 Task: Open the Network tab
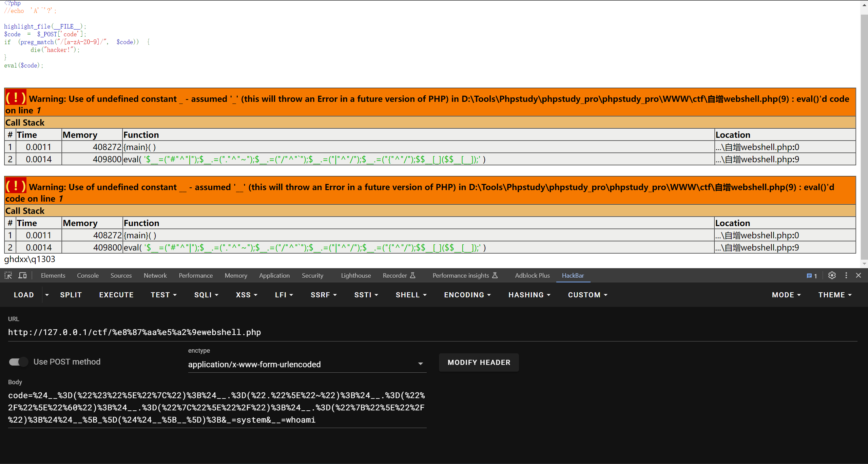pyautogui.click(x=155, y=275)
